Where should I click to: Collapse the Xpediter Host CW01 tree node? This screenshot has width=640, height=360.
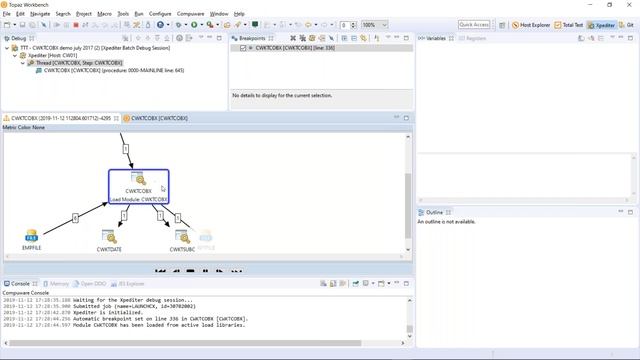pos(15,56)
